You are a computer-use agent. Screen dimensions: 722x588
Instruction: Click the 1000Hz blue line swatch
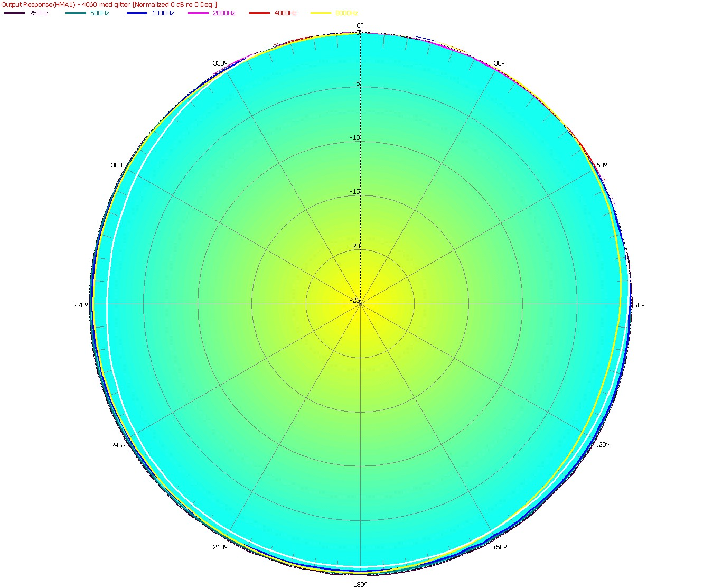137,13
